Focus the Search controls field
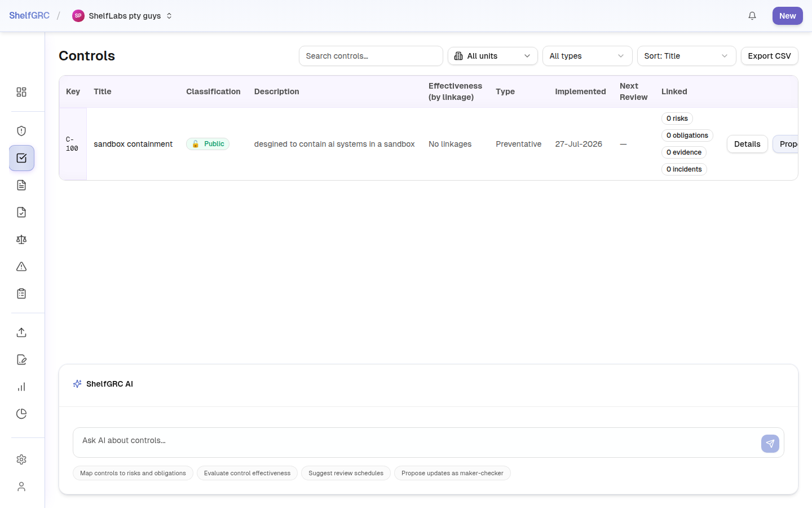The image size is (812, 508). (371, 56)
